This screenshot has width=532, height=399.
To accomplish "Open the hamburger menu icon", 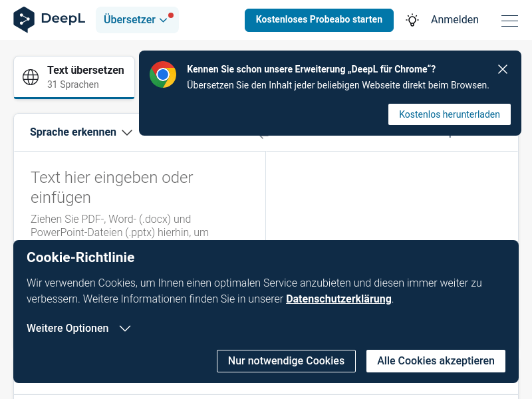I will 509,21.
